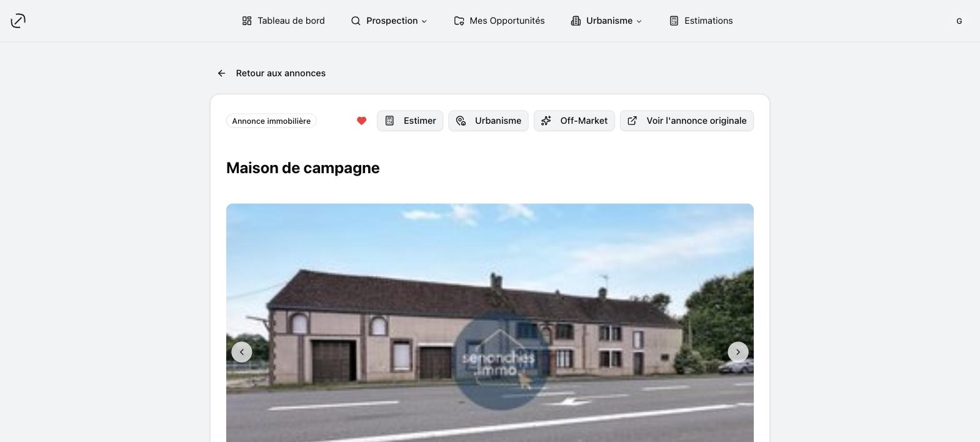Click the Off-Market button

[574, 121]
